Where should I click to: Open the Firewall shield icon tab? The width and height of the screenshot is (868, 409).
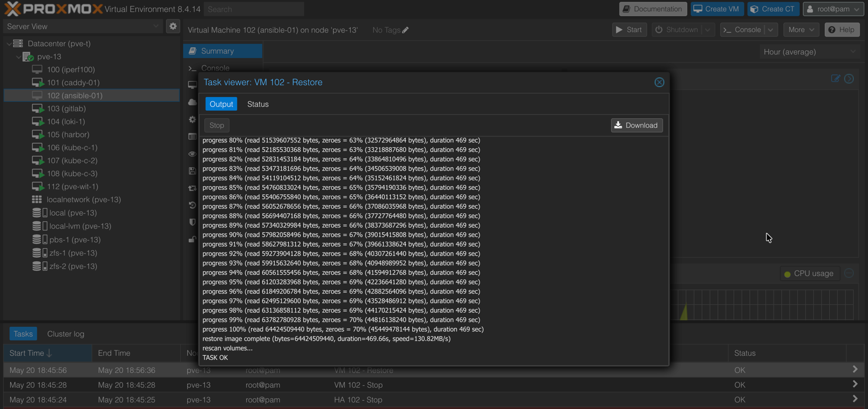[192, 222]
